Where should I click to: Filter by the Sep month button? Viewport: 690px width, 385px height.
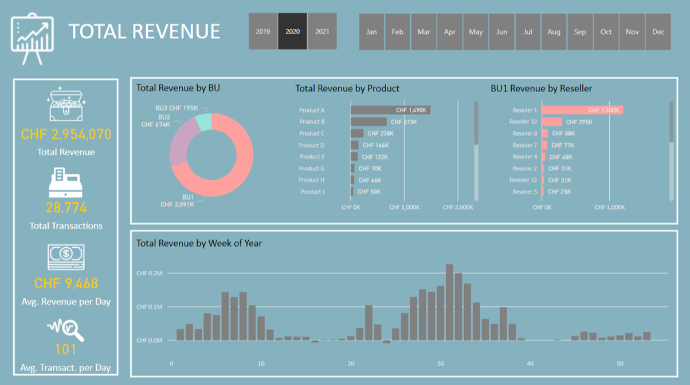[x=580, y=32]
